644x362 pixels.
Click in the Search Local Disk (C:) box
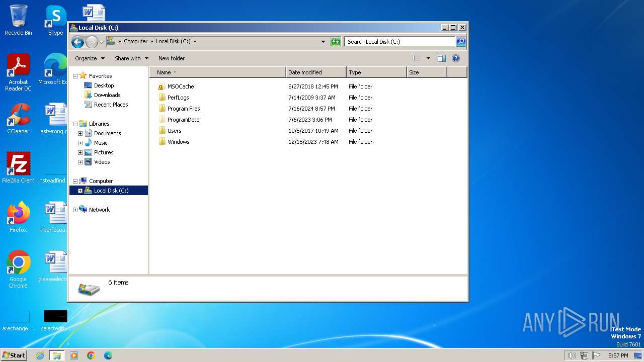[400, 42]
